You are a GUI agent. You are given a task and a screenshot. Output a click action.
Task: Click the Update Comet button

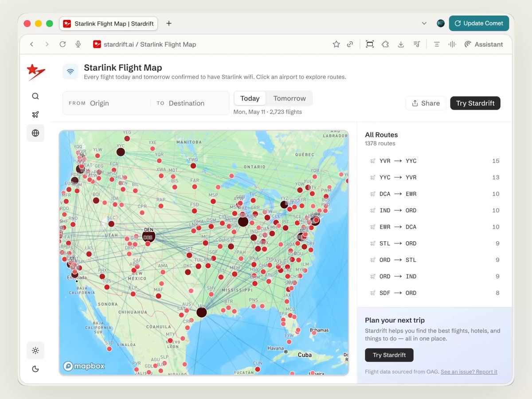point(479,23)
